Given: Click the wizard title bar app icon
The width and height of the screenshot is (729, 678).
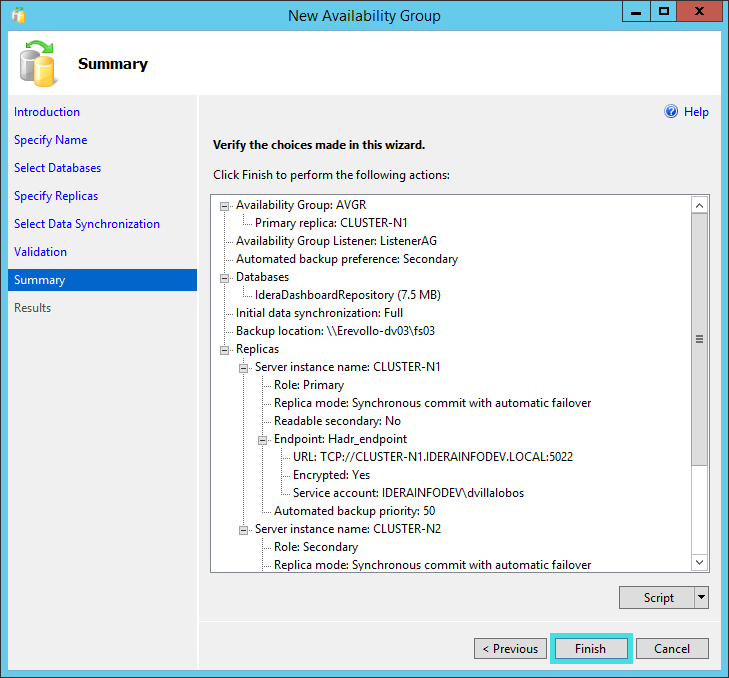Looking at the screenshot, I should tap(19, 15).
